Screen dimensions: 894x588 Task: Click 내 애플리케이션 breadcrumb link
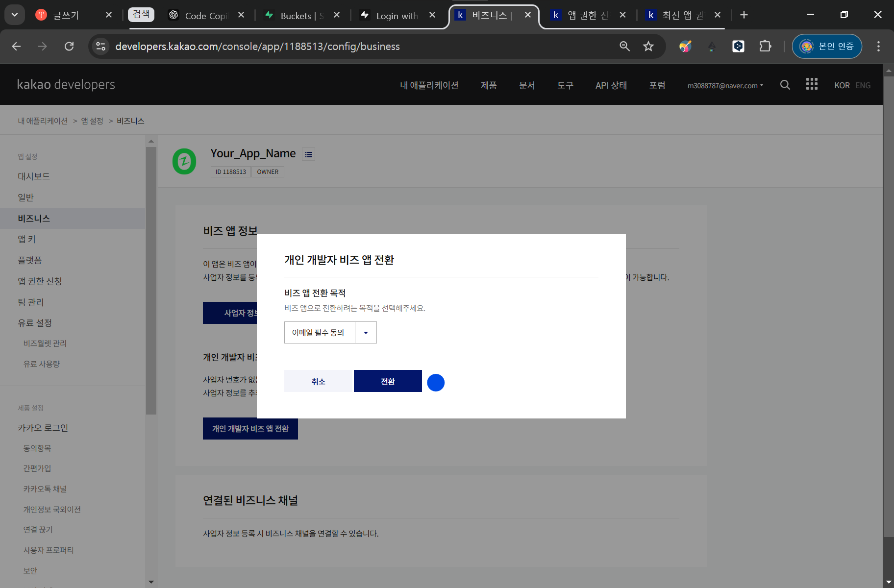coord(43,121)
